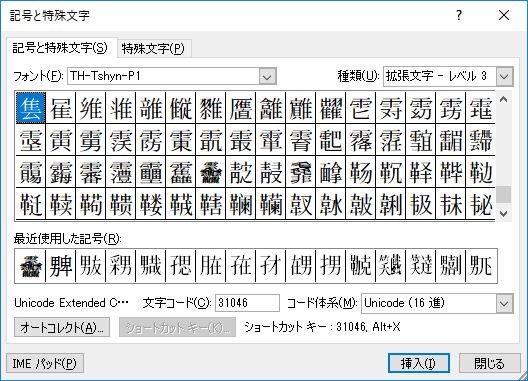This screenshot has width=528, height=381.
Task: Open the オートコレクト(A)... dialog
Action: 62,327
